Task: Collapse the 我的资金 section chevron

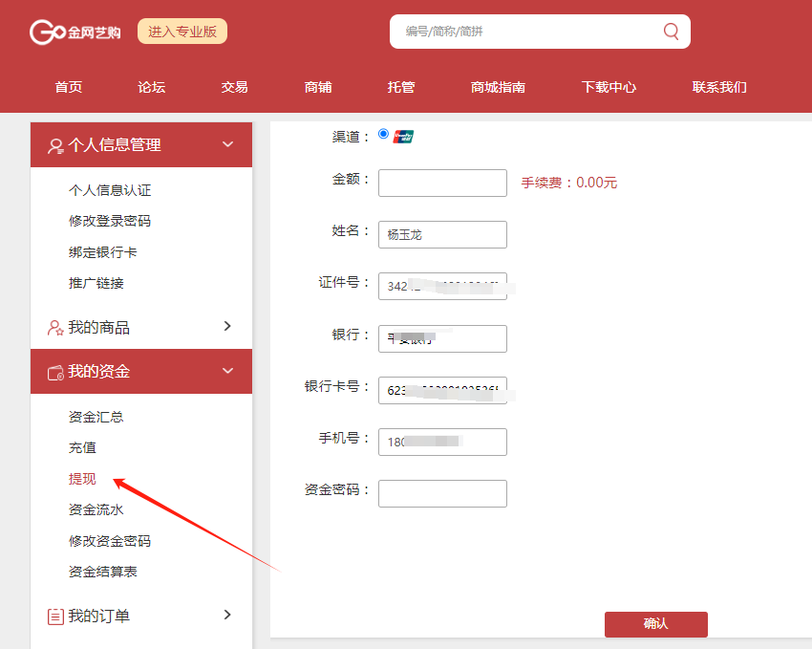Action: click(227, 371)
